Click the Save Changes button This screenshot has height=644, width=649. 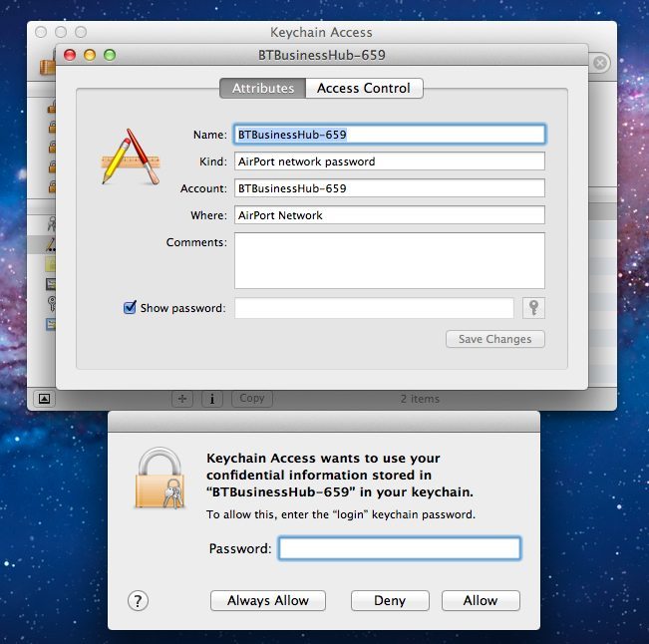coord(495,339)
